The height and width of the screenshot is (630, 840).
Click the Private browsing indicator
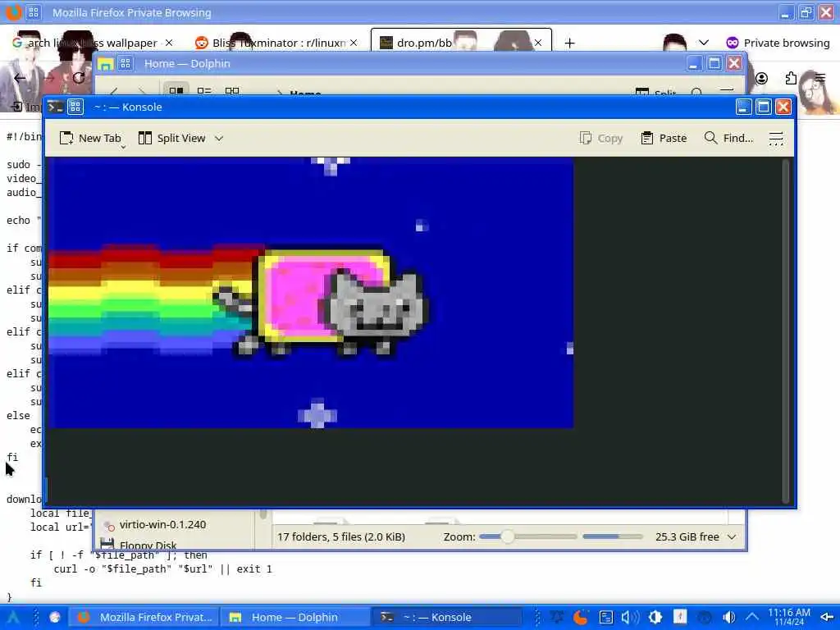[778, 43]
